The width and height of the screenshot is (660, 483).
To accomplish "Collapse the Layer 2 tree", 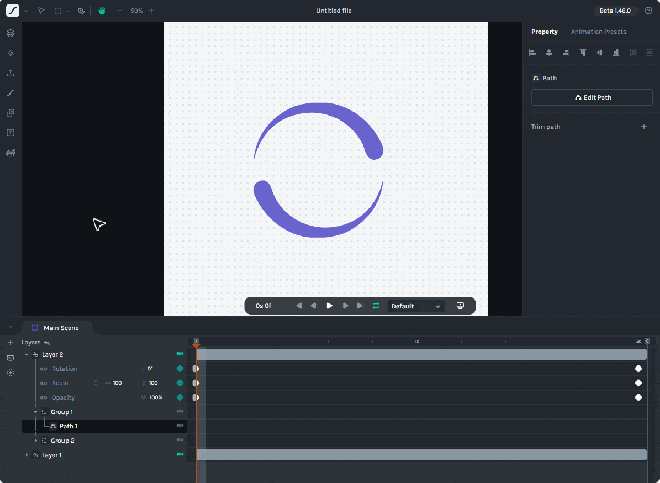I will [27, 355].
